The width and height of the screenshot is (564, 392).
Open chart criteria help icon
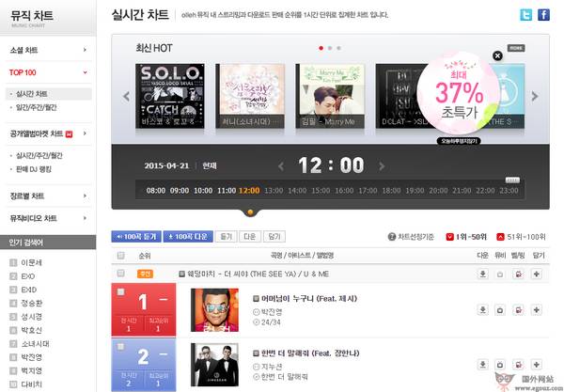(392, 237)
